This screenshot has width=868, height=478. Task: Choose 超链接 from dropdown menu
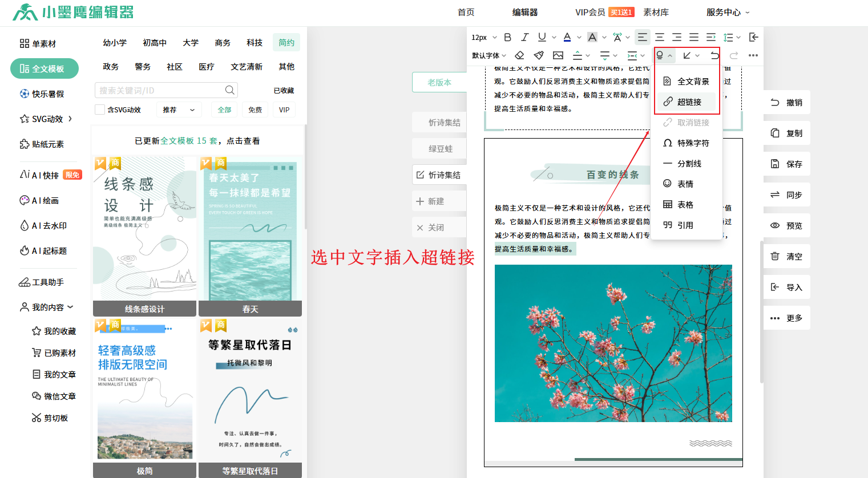(x=687, y=102)
